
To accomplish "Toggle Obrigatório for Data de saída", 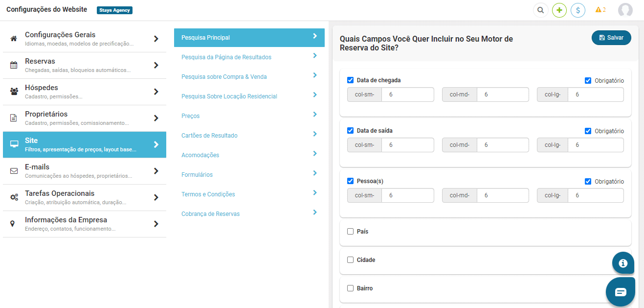I will pyautogui.click(x=588, y=131).
